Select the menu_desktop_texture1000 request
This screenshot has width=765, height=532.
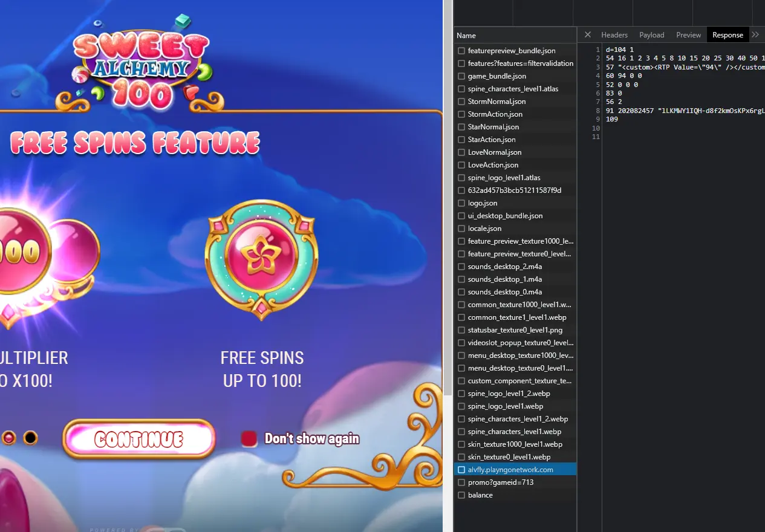(x=515, y=355)
